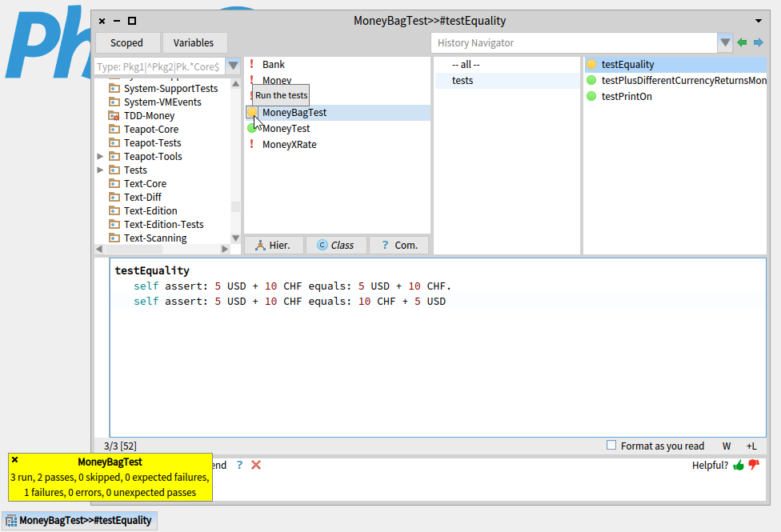The image size is (781, 532).
Task: Click the green thumbs-up Helpful icon
Action: click(x=739, y=466)
